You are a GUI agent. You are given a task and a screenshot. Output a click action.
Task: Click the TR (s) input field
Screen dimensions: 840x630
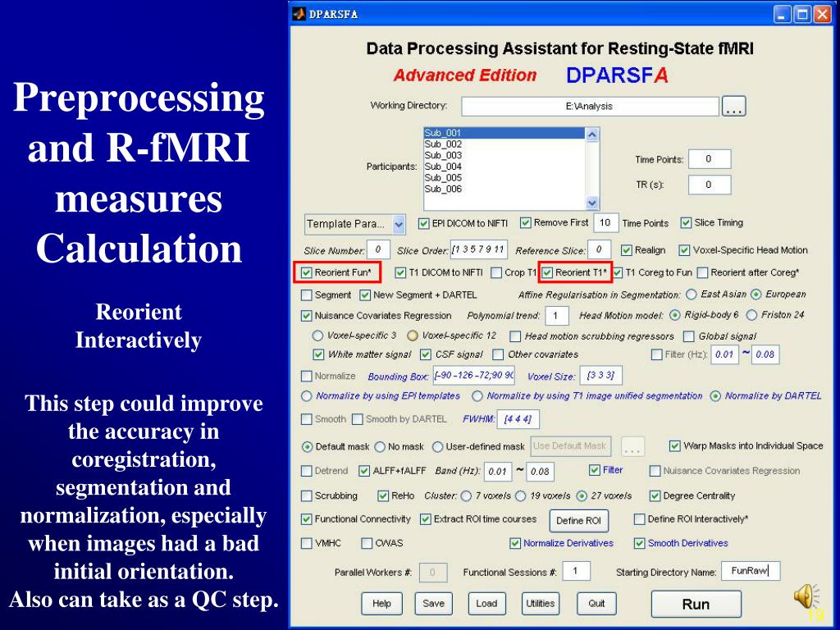click(x=710, y=185)
